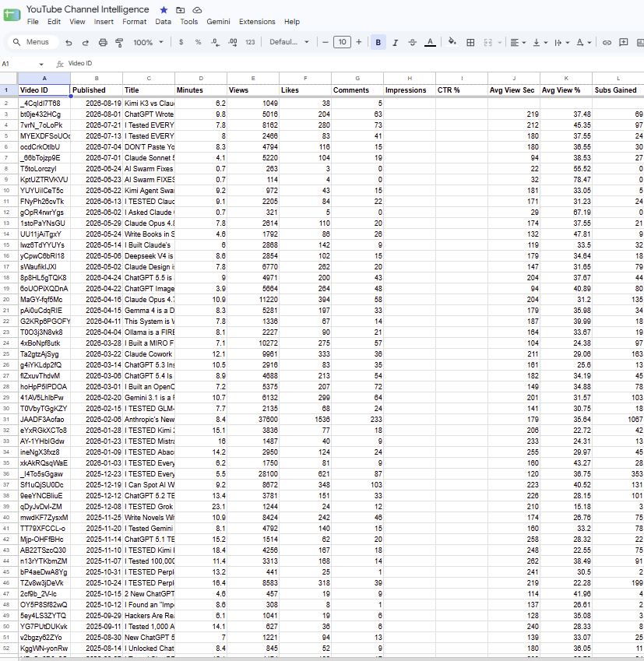Click the redo icon
Screen dimensions: 644x661
86,43
